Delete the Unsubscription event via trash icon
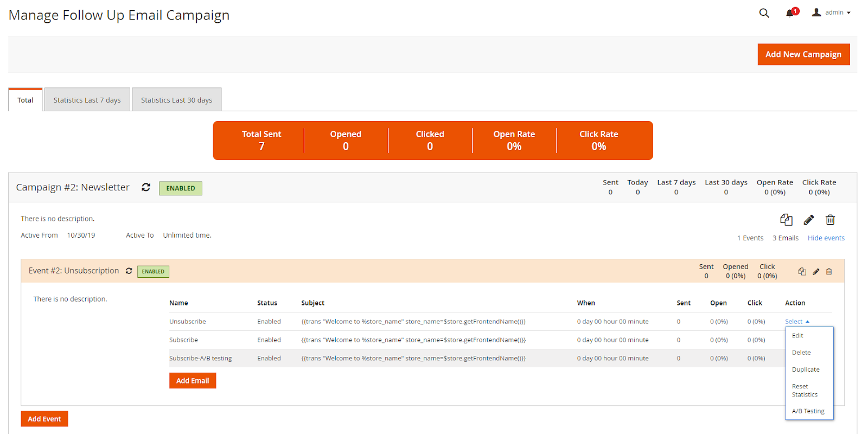Screen dimensions: 868x434 tap(829, 271)
